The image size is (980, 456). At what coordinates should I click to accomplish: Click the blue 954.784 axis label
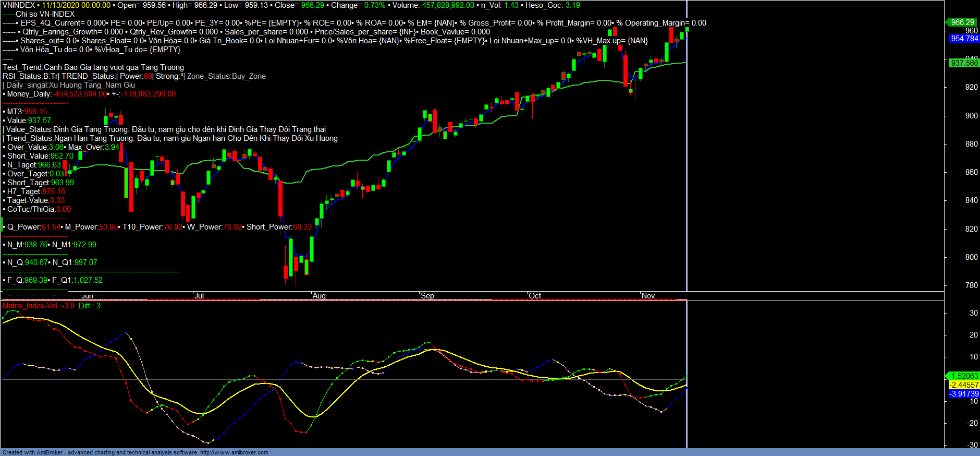[964, 39]
